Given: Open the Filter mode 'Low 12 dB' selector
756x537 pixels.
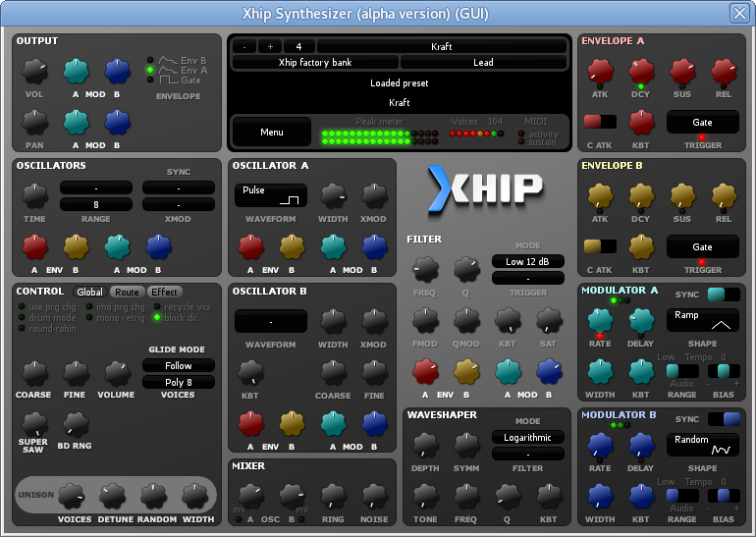Looking at the screenshot, I should click(x=528, y=261).
